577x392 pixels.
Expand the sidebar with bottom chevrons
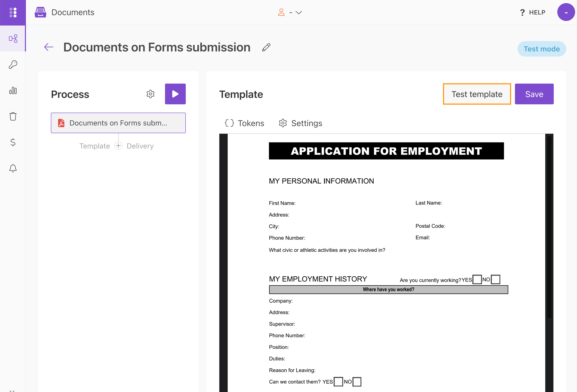tap(12, 391)
